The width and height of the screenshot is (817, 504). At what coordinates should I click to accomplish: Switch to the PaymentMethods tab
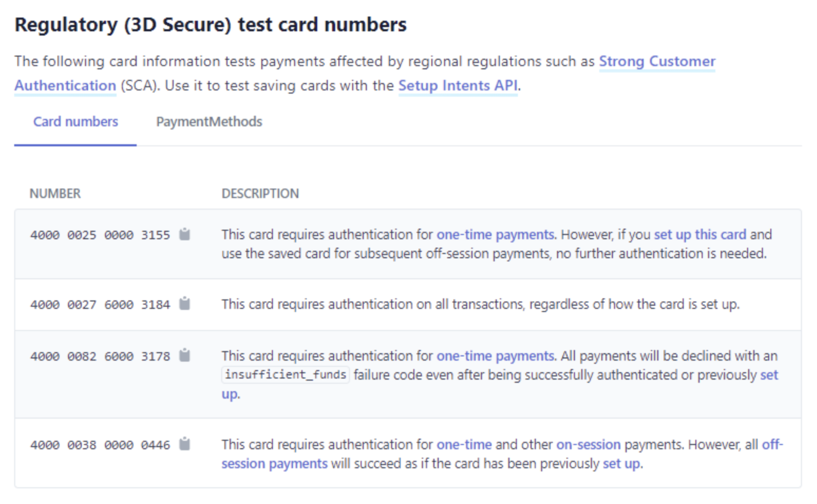209,121
